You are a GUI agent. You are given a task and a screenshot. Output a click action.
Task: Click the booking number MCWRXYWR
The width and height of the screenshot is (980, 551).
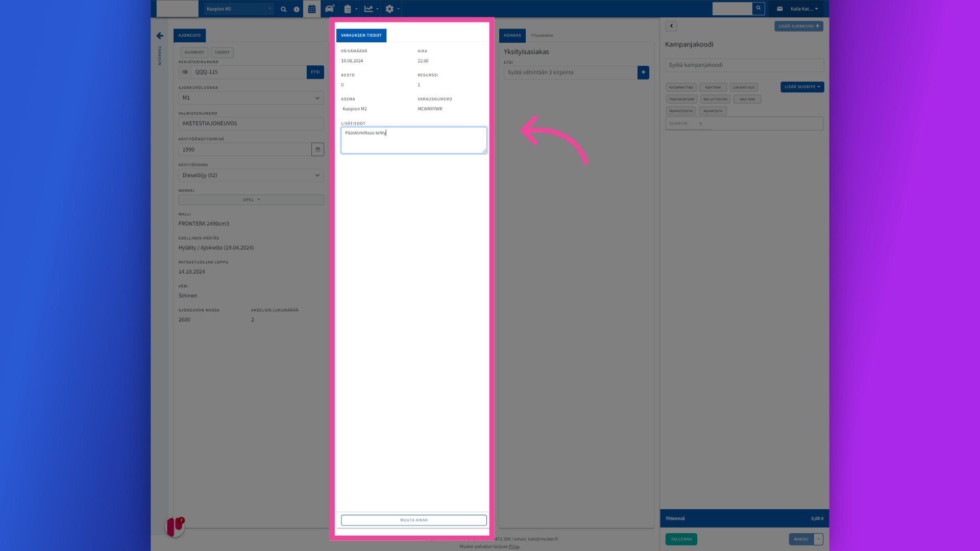pyautogui.click(x=430, y=109)
